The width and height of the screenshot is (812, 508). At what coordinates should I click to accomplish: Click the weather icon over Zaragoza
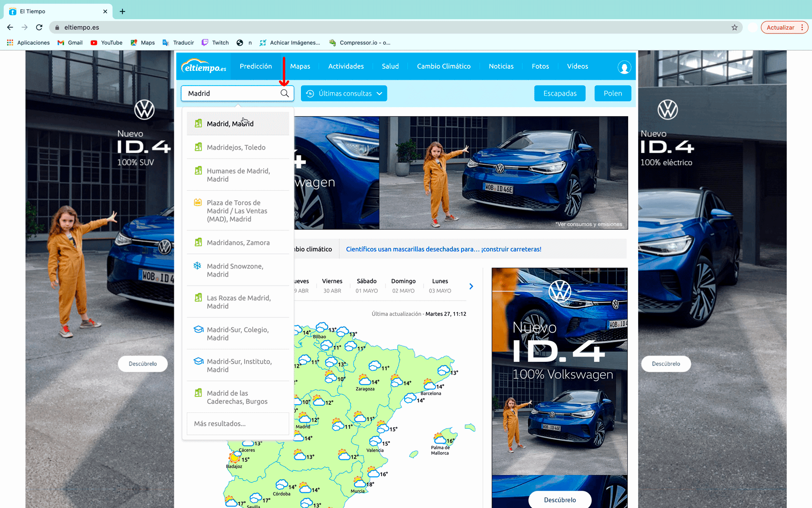[365, 380]
